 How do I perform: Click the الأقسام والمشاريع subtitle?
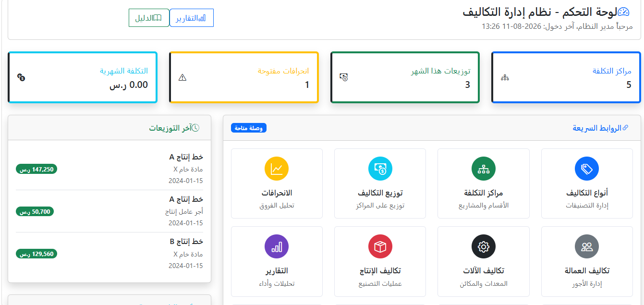pos(484,206)
